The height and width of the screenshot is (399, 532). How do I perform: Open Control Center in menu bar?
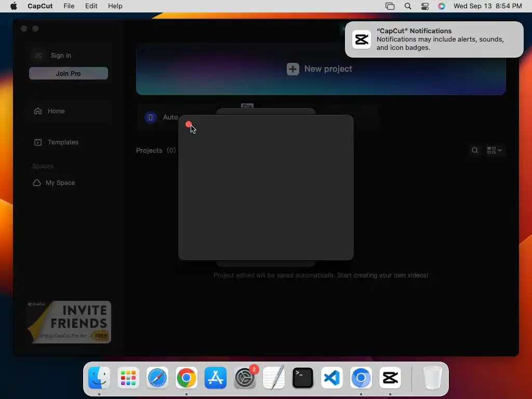tap(425, 6)
